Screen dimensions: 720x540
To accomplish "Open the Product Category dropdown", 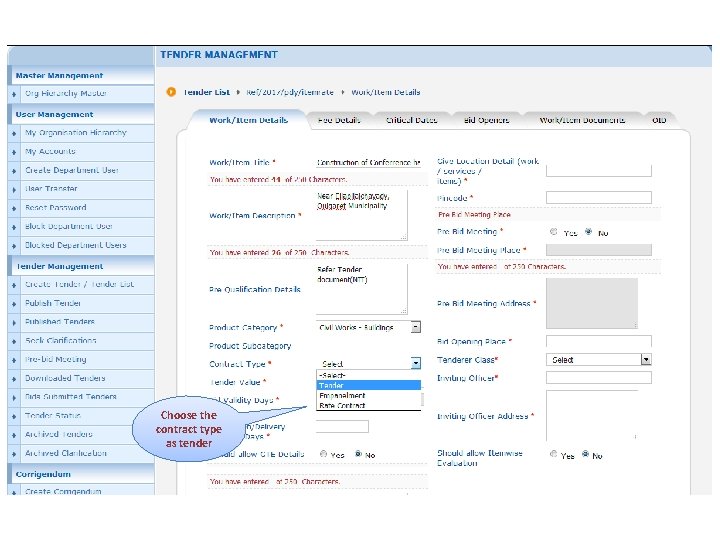I will point(369,327).
